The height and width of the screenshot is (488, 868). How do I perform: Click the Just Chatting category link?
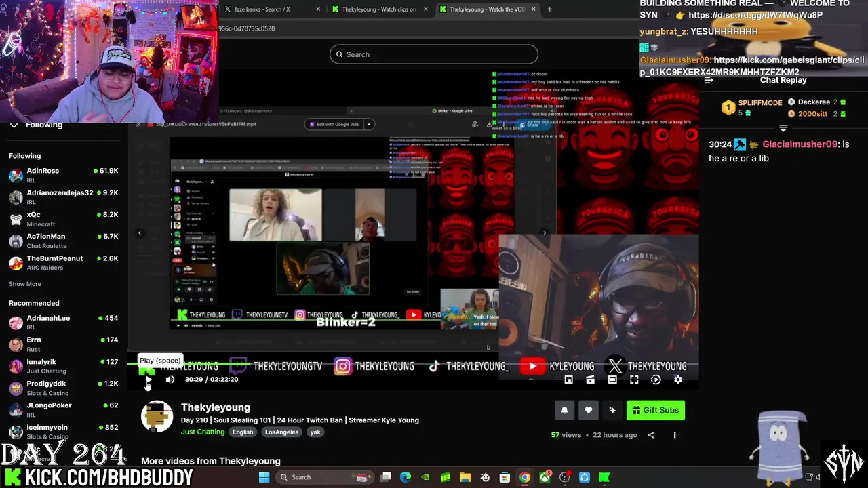[x=203, y=432]
